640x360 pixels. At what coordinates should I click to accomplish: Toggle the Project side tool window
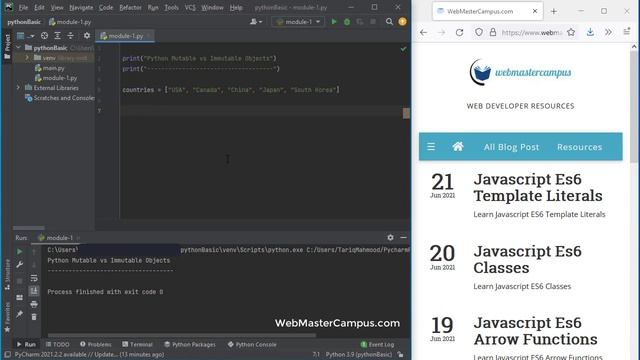[x=7, y=47]
